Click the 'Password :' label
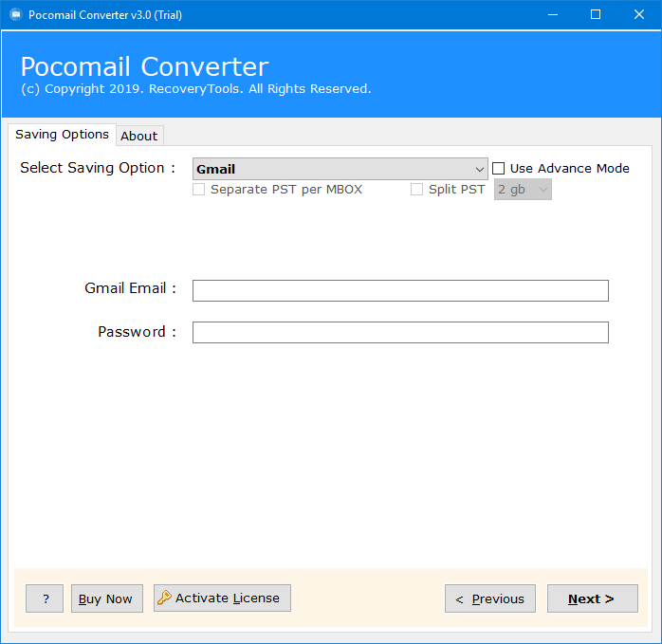This screenshot has width=662, height=644. (x=137, y=332)
